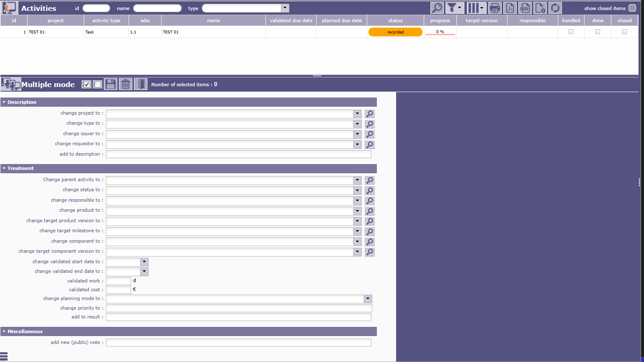
Task: Open search via the top magnifier icon
Action: pyautogui.click(x=437, y=8)
